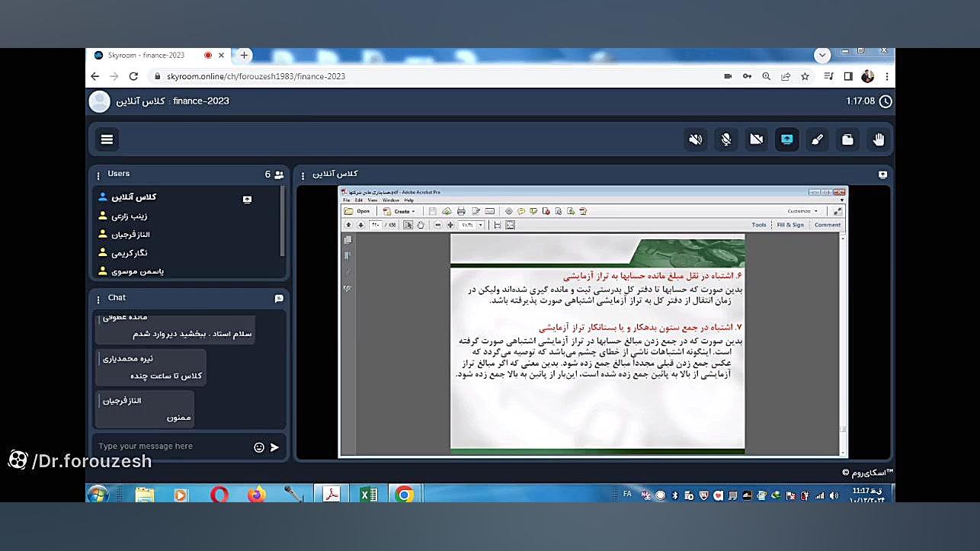Send the chat message
This screenshot has height=551, width=980.
[x=274, y=447]
